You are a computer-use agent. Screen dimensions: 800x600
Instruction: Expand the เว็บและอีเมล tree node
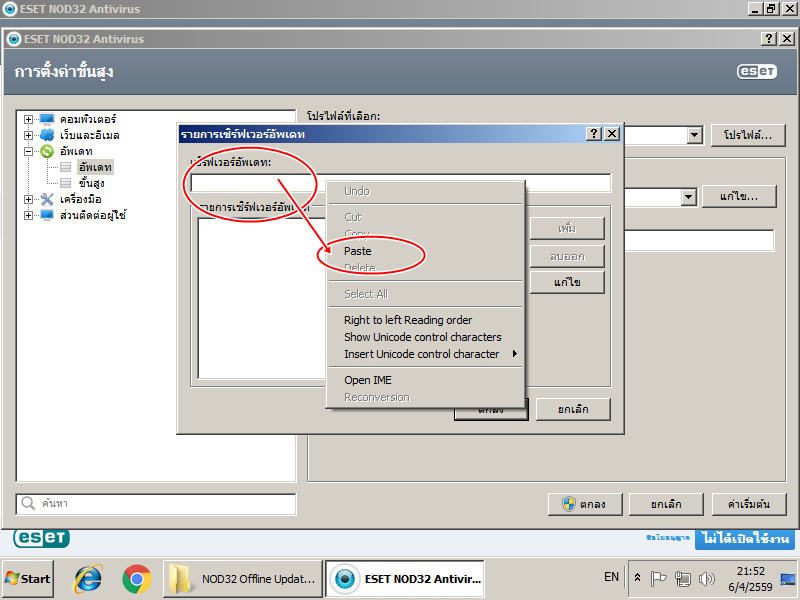pos(29,135)
